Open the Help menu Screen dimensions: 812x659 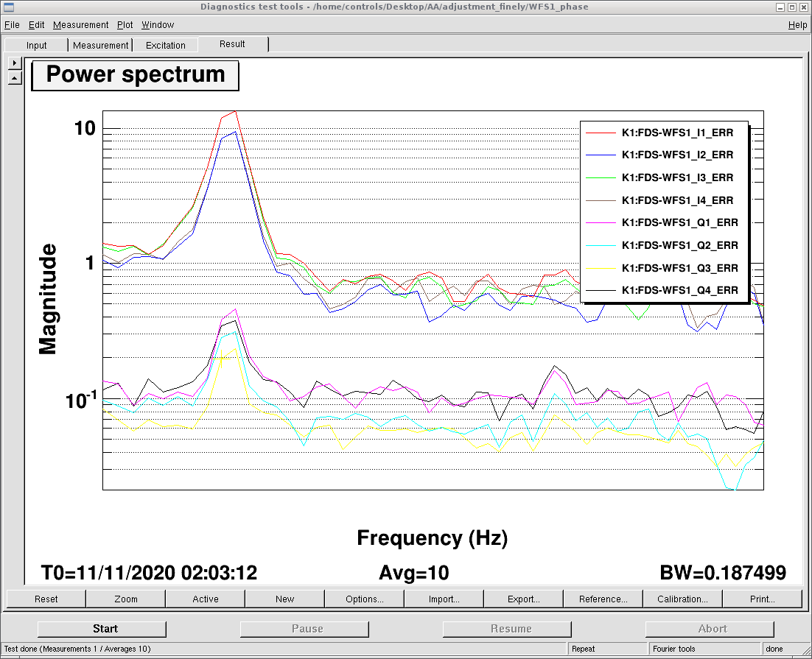[x=797, y=25]
